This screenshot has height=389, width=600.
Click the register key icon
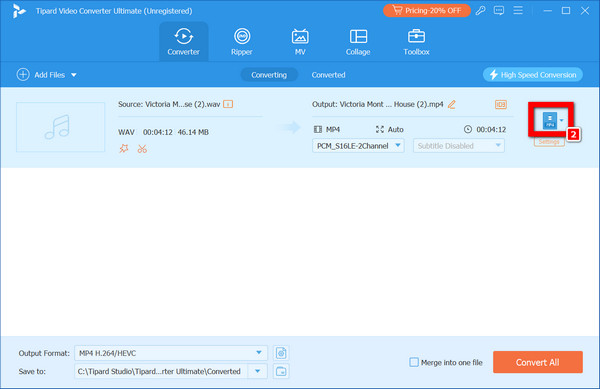(481, 11)
